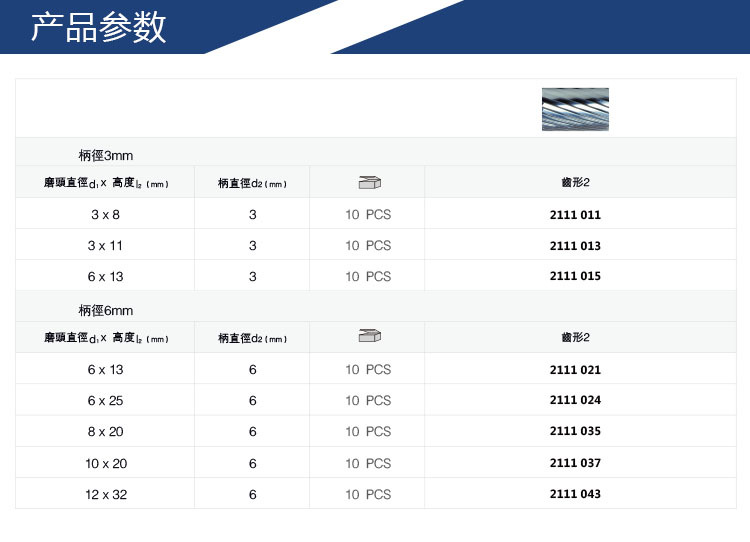Image resolution: width=750 pixels, height=542 pixels.
Task: Open the tooth-pattern burr thumbnail image
Action: [x=575, y=109]
